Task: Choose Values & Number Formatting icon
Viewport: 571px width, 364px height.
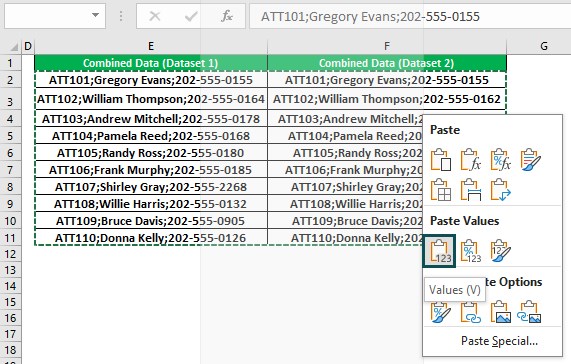Action: tap(470, 251)
